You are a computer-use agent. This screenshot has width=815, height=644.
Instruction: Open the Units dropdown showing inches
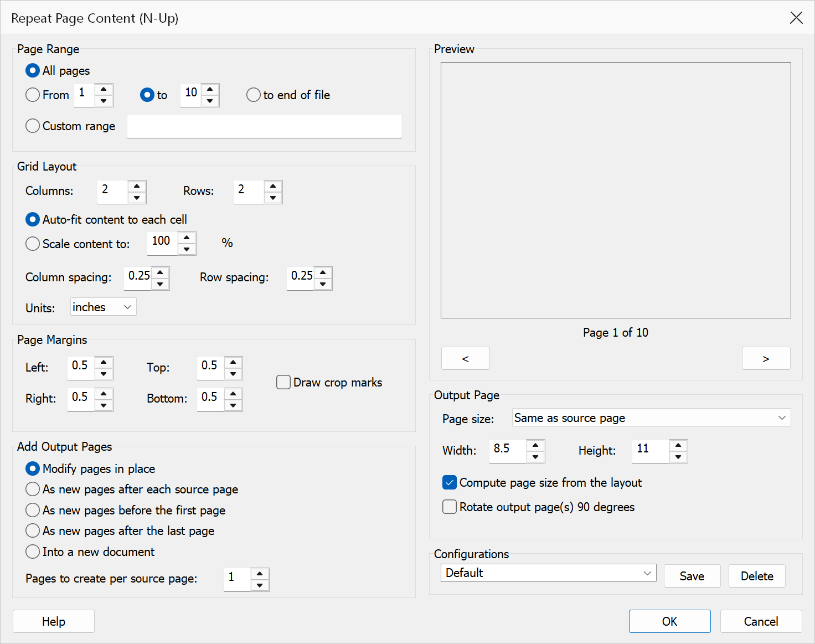click(104, 307)
